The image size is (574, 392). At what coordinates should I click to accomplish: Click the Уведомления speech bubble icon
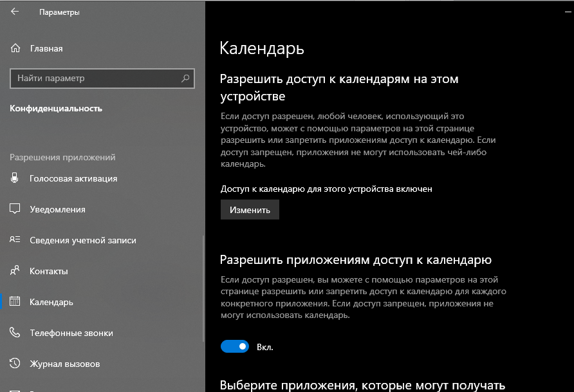(x=15, y=209)
